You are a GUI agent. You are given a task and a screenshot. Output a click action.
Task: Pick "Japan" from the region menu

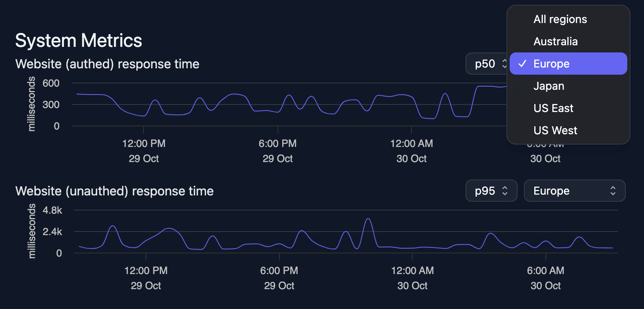549,86
